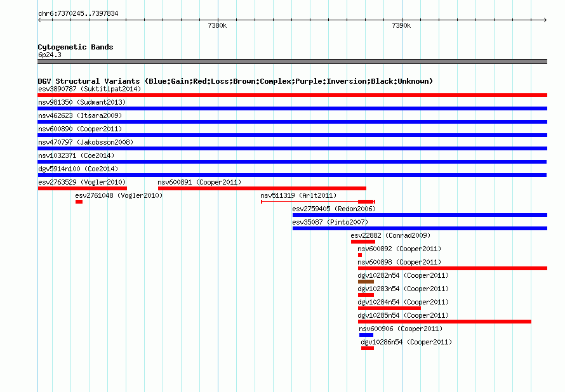Open esv2763529 (Vogler2010) label
The height and width of the screenshot is (392, 565).
pos(82,182)
